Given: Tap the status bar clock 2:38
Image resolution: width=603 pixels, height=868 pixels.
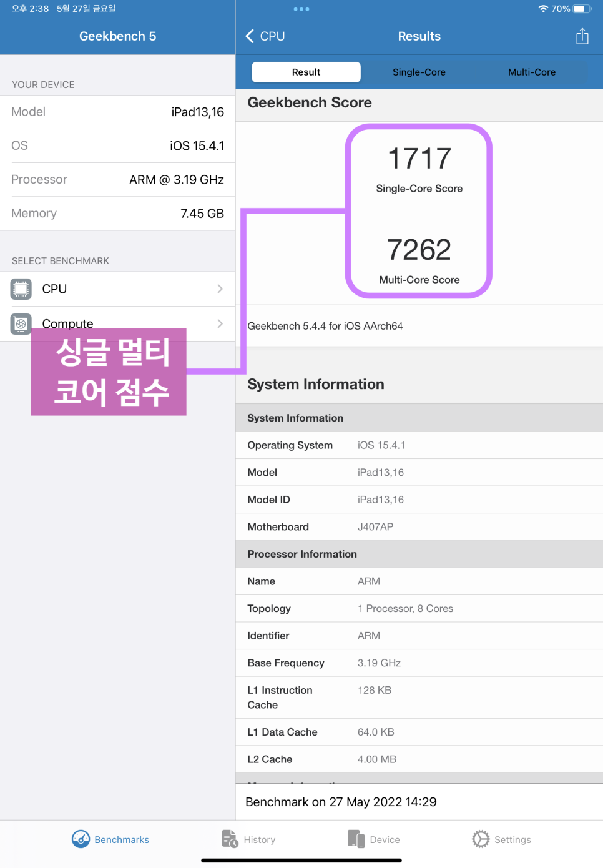Looking at the screenshot, I should 30,9.
